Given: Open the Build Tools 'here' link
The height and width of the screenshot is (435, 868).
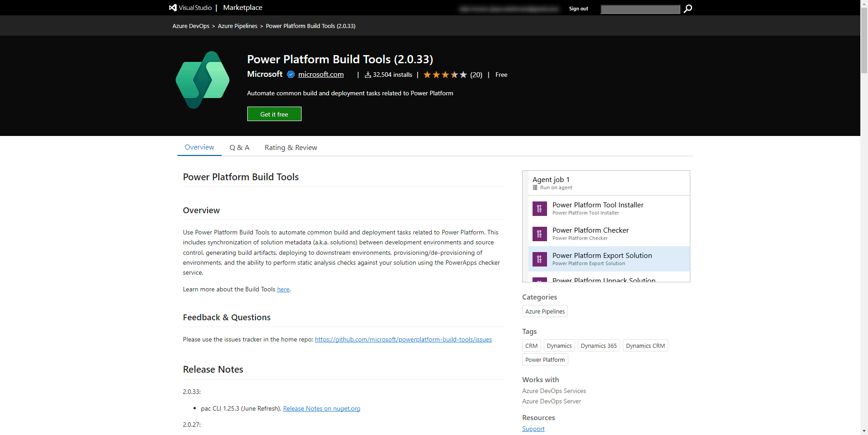Looking at the screenshot, I should (x=283, y=289).
